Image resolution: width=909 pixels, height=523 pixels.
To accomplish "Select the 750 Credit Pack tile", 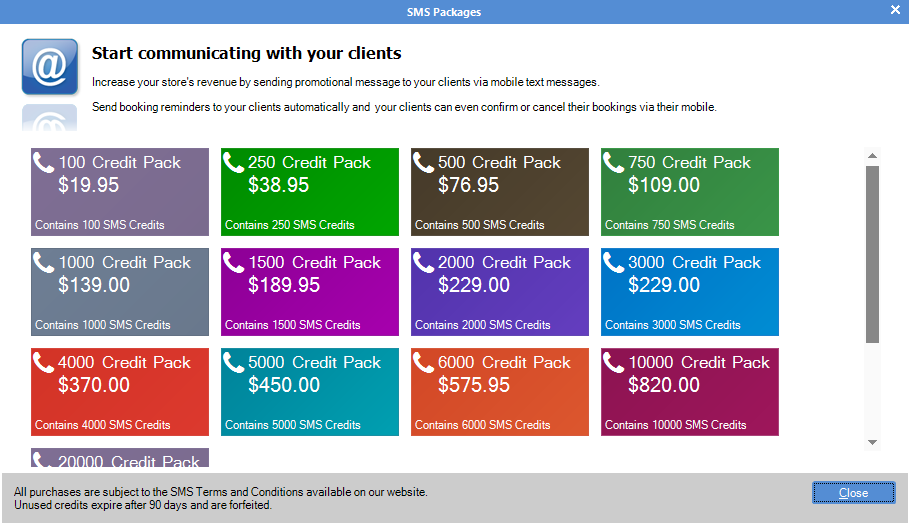I will tap(690, 192).
